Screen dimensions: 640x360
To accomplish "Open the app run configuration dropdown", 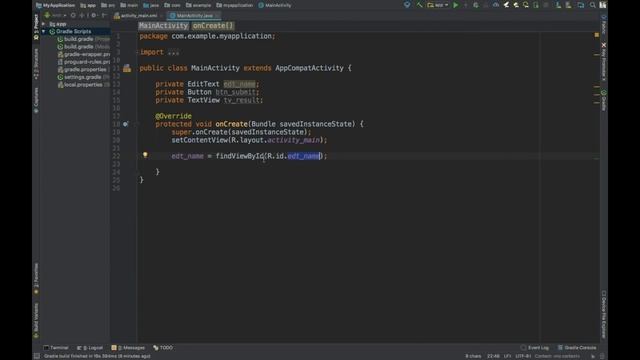I will [438, 5].
